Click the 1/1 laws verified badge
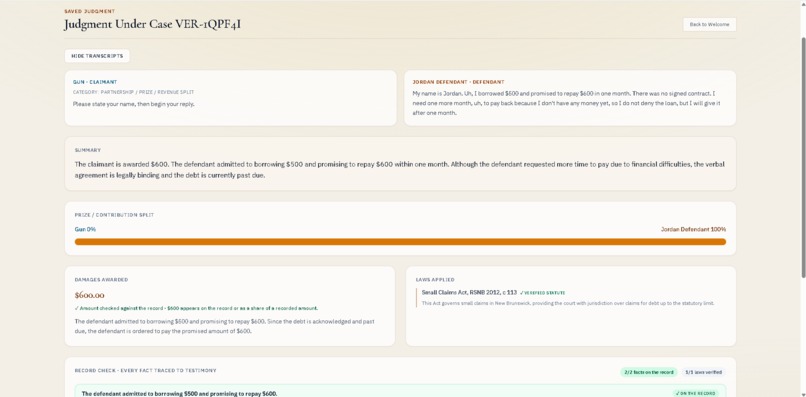806x397 pixels. click(x=703, y=372)
